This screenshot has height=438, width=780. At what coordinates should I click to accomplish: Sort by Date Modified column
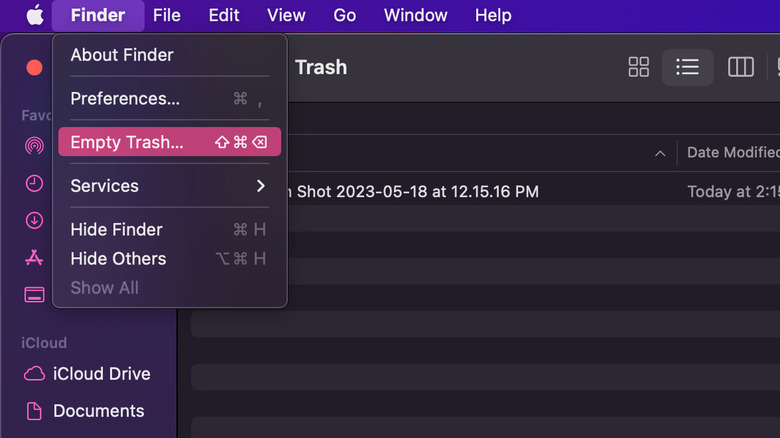click(x=732, y=152)
